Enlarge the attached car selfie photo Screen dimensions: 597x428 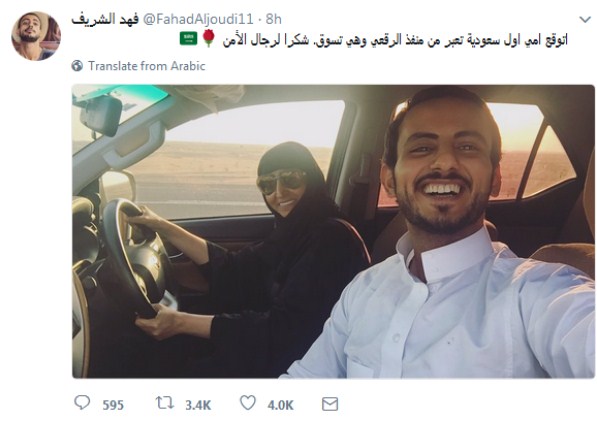334,232
